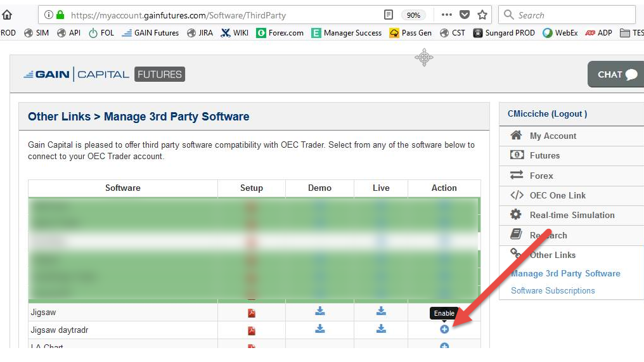This screenshot has width=644, height=362.
Task: Open Jigsaw daytradr setup PDF icon
Action: pyautogui.click(x=252, y=331)
